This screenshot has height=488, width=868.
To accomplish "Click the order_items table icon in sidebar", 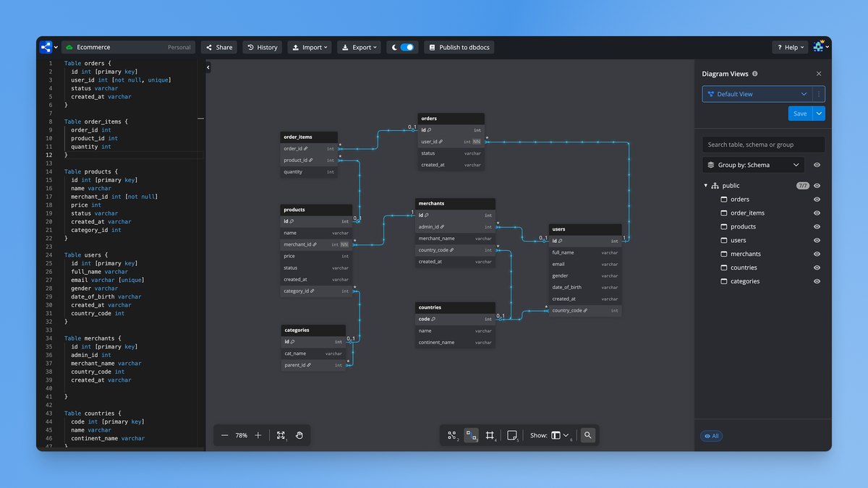I will [724, 213].
